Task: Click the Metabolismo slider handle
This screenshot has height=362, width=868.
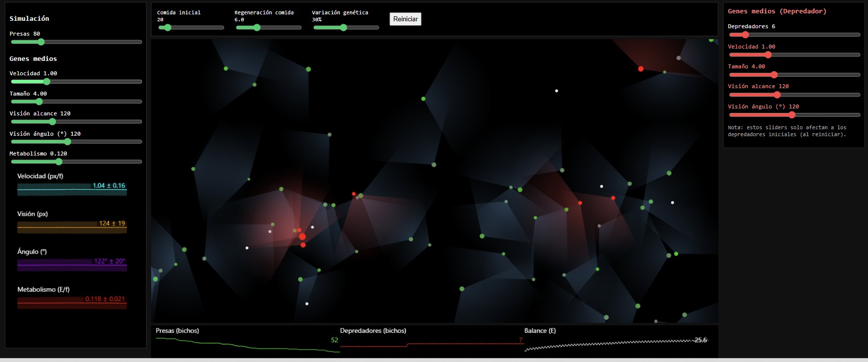Action: [x=59, y=162]
